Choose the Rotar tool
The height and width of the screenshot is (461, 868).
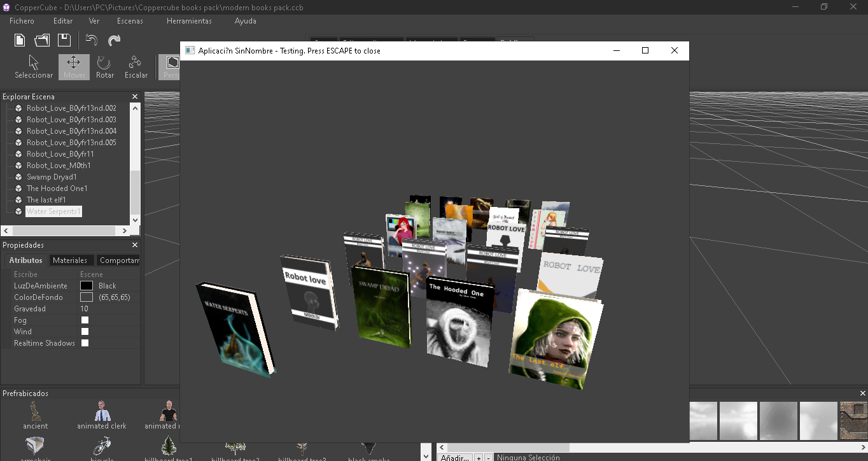[105, 67]
